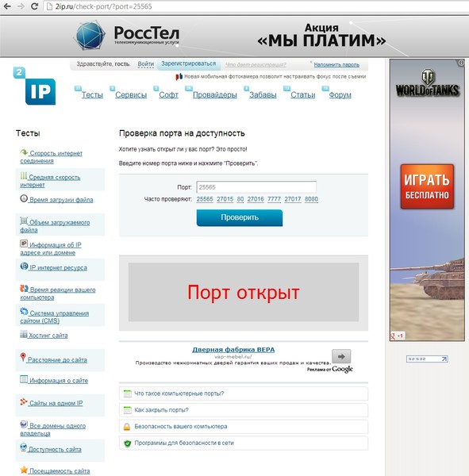Open the Тесты menu
The height and width of the screenshot is (476, 469).
[92, 94]
